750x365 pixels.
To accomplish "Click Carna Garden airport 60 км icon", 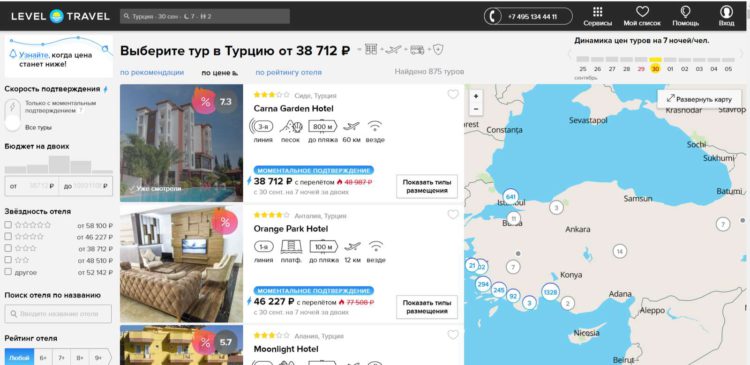I will pos(351,126).
